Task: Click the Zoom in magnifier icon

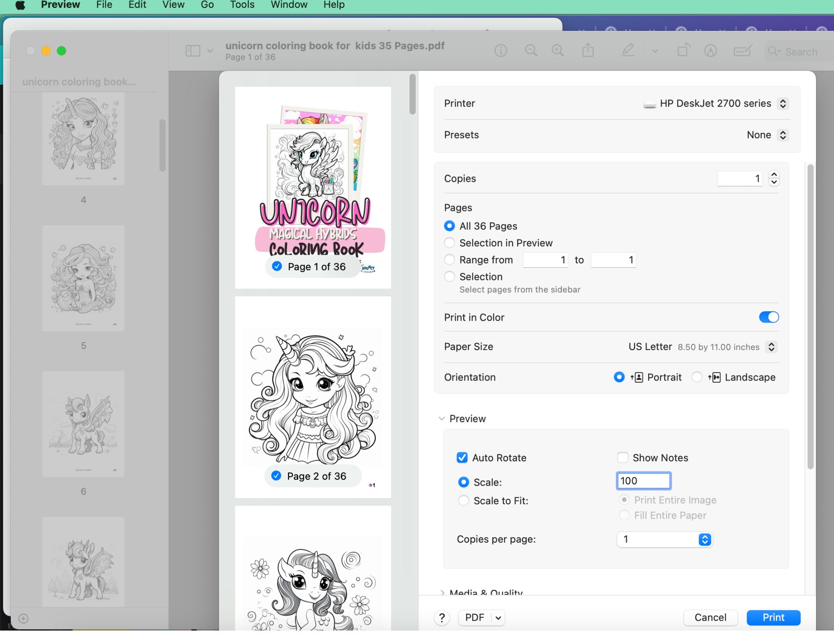Action: 558,50
